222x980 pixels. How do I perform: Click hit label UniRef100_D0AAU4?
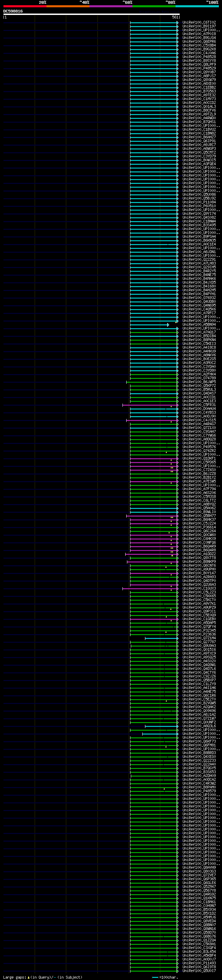pyautogui.click(x=199, y=408)
